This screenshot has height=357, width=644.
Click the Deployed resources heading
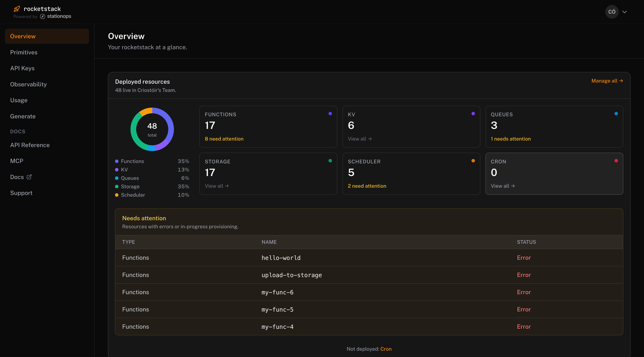(142, 81)
